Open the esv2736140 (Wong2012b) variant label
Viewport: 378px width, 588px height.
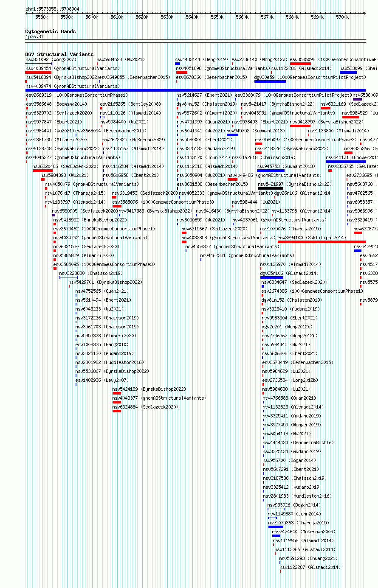260,60
